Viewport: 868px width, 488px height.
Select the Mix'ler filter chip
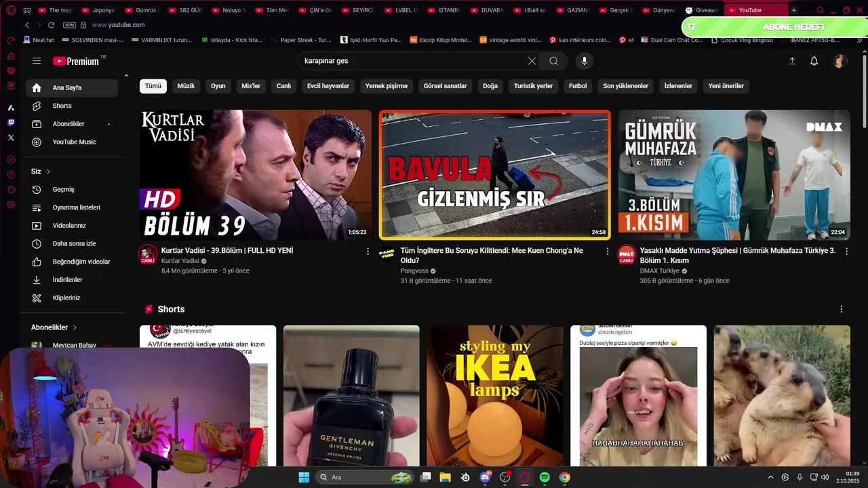251,86
